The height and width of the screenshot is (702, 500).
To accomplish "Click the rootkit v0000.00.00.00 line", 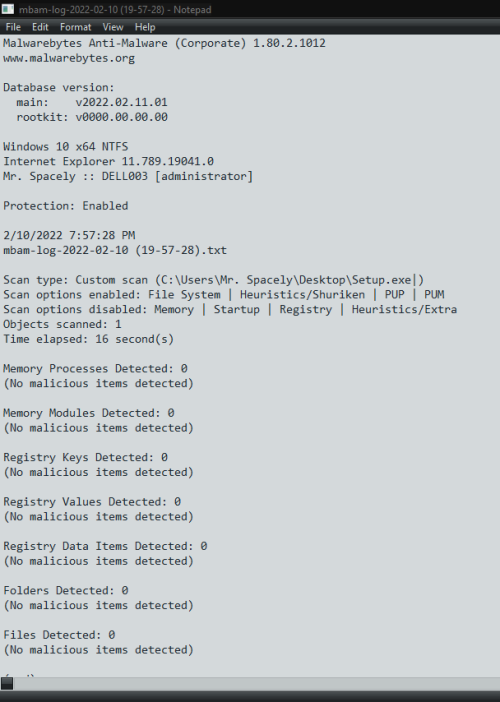I will [92, 117].
